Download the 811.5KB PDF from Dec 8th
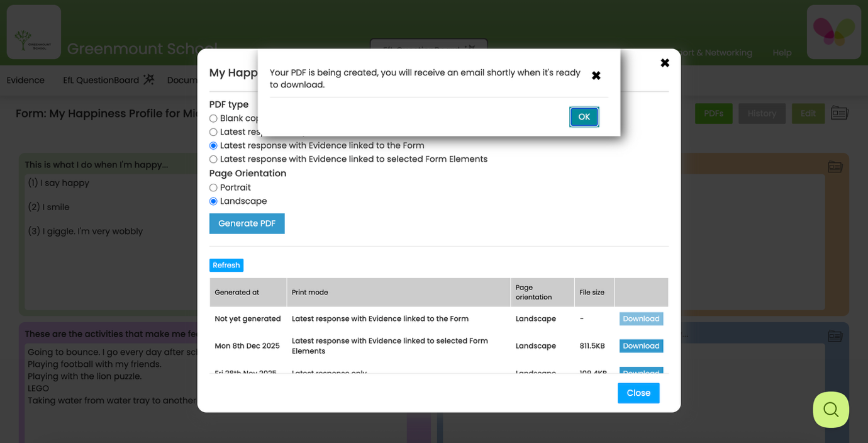 (641, 345)
